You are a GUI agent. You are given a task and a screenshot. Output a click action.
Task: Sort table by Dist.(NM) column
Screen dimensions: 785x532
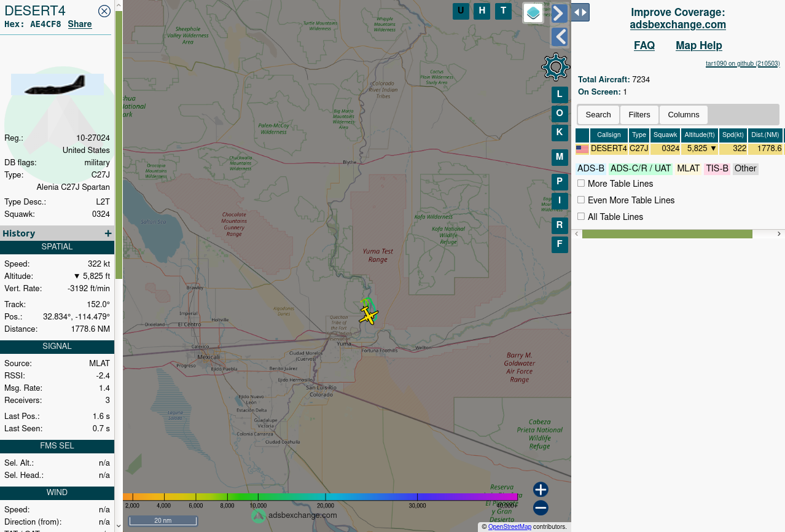coord(765,135)
